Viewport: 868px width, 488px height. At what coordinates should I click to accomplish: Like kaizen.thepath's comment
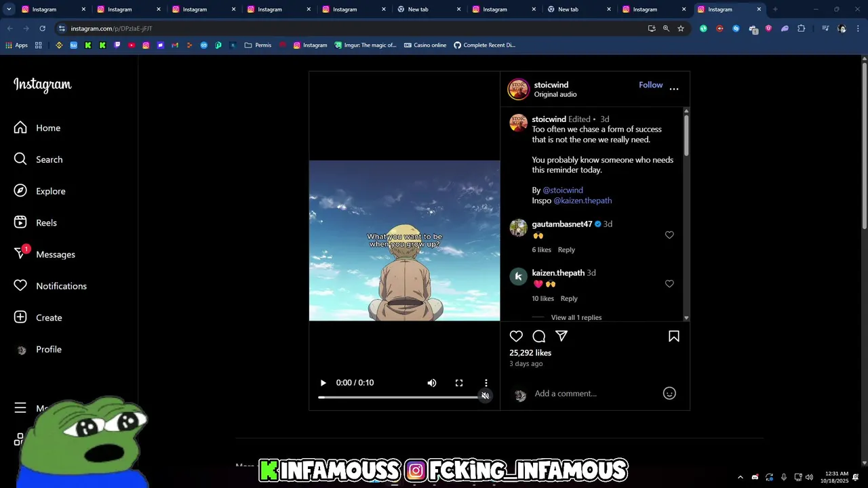pos(669,284)
